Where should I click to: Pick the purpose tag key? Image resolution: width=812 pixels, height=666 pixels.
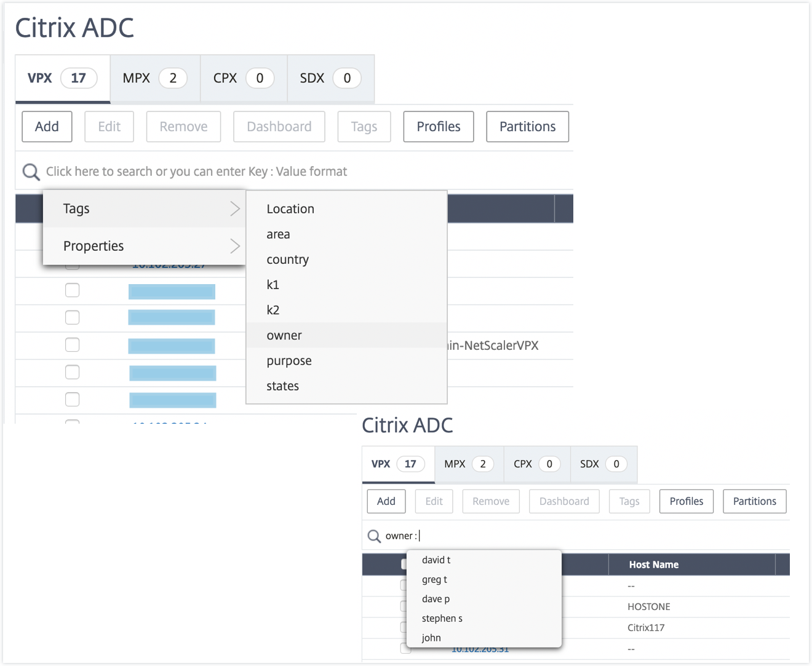point(346,361)
